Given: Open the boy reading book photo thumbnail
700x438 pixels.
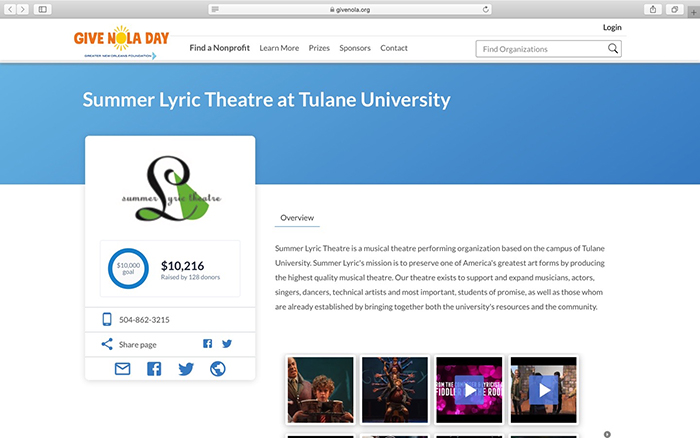Looking at the screenshot, I should point(321,390).
